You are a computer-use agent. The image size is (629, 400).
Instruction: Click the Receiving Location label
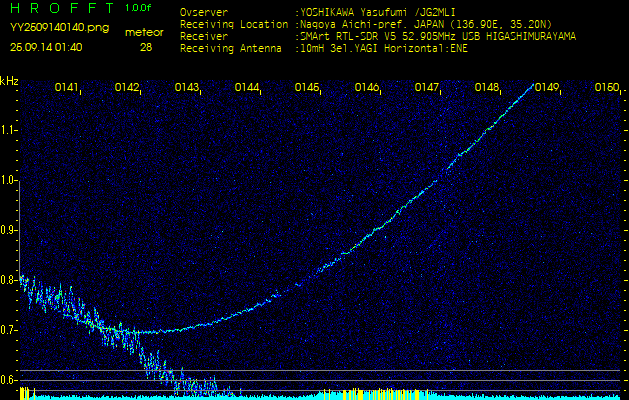click(x=234, y=24)
